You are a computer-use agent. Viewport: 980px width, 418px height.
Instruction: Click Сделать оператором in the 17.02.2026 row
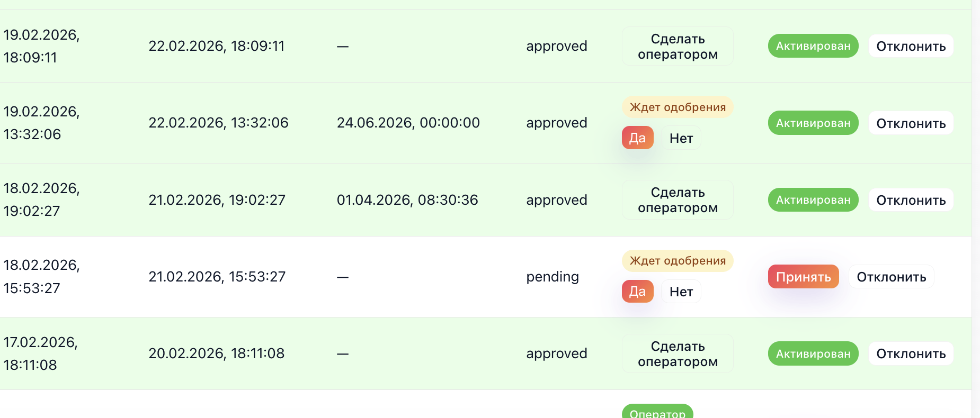(678, 354)
